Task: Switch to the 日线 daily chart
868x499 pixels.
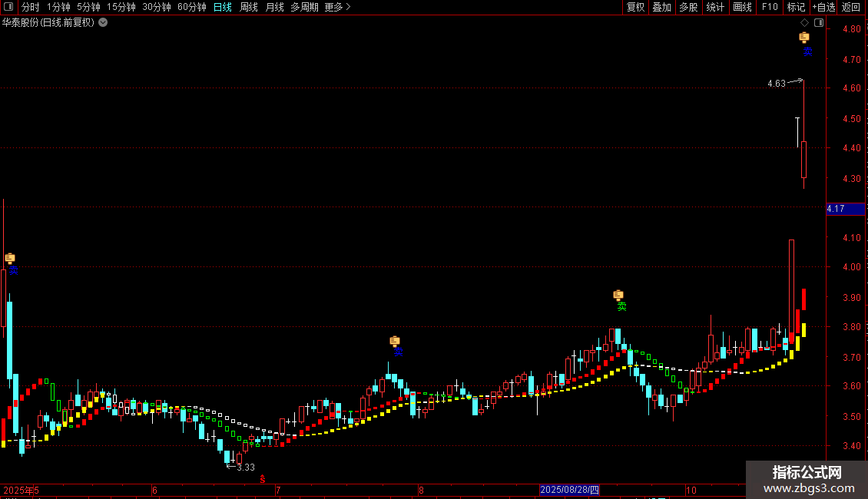Action: pos(223,7)
